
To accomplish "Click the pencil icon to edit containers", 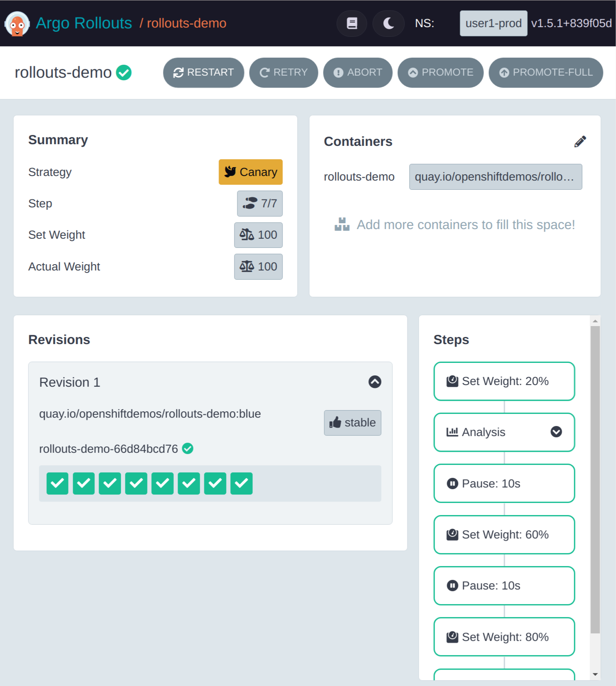I will click(x=580, y=141).
